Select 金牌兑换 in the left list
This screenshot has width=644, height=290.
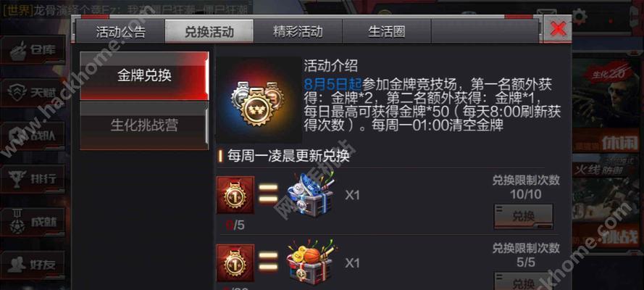144,76
